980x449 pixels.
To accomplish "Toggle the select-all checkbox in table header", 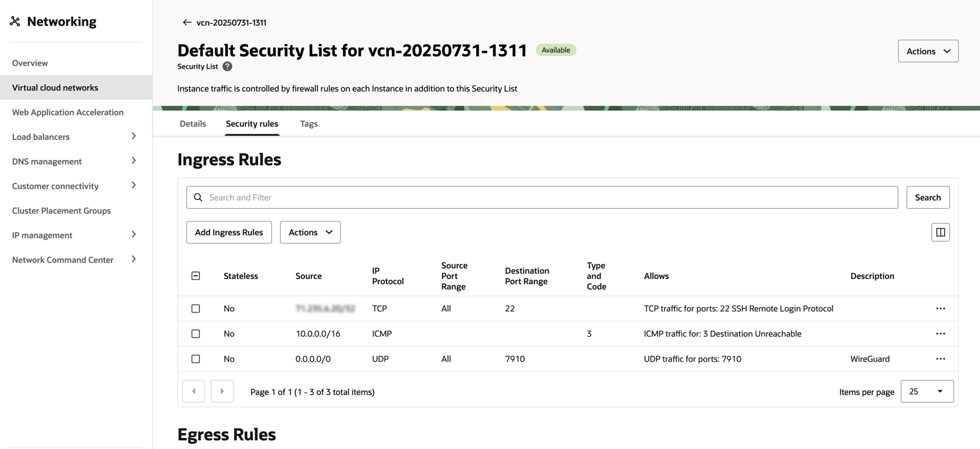I will [x=196, y=275].
